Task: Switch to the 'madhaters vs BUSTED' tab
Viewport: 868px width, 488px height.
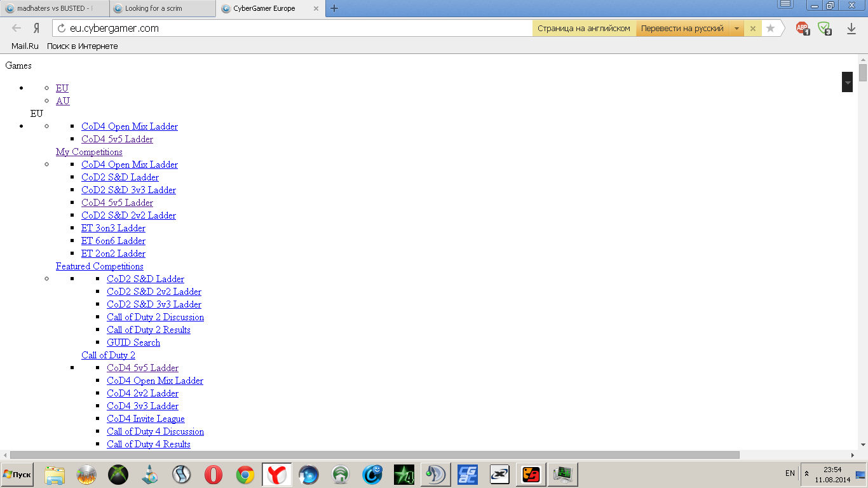Action: point(54,8)
